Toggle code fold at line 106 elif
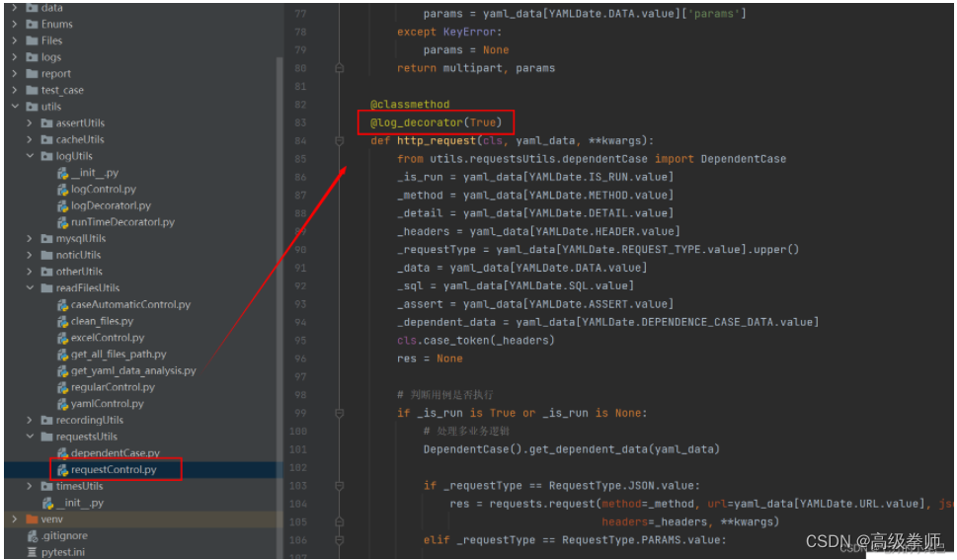 click(x=340, y=540)
